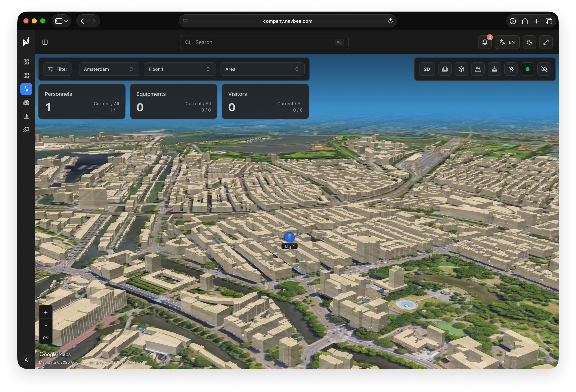
Task: Go back in Safari history
Action: click(x=82, y=21)
